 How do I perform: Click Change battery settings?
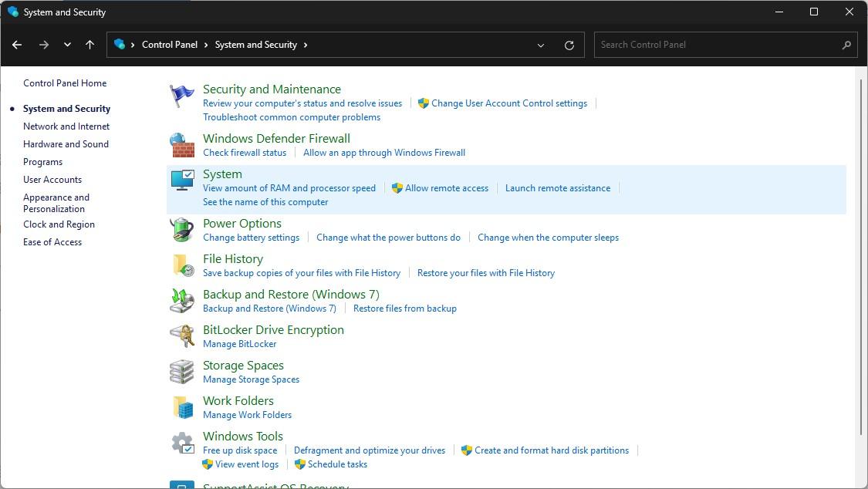(x=251, y=238)
